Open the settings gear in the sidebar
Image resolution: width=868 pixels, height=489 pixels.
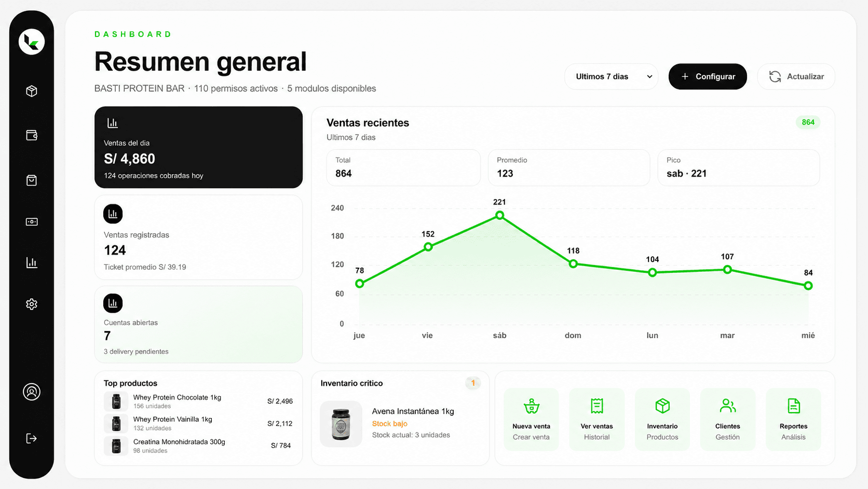32,304
